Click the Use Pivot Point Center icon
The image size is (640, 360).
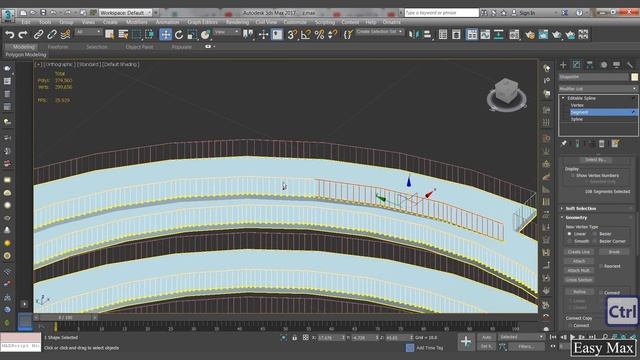248,35
